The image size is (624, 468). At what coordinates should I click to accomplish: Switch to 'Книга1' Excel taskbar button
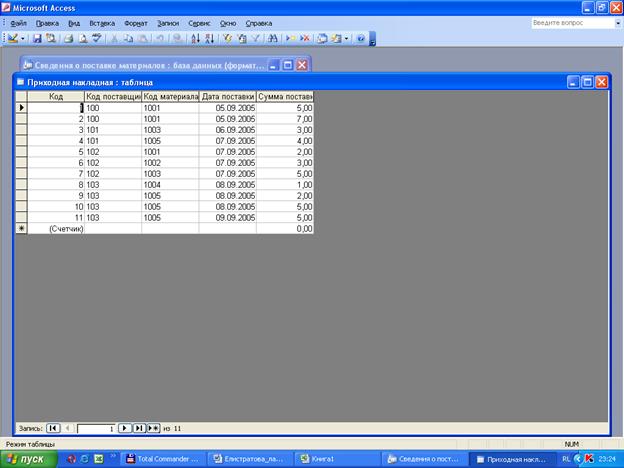(x=337, y=459)
